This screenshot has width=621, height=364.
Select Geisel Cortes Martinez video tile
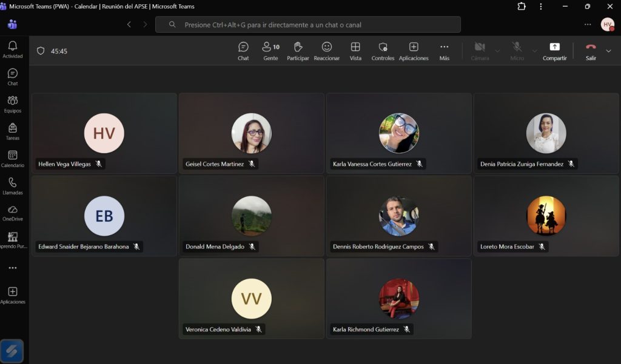[x=251, y=133]
